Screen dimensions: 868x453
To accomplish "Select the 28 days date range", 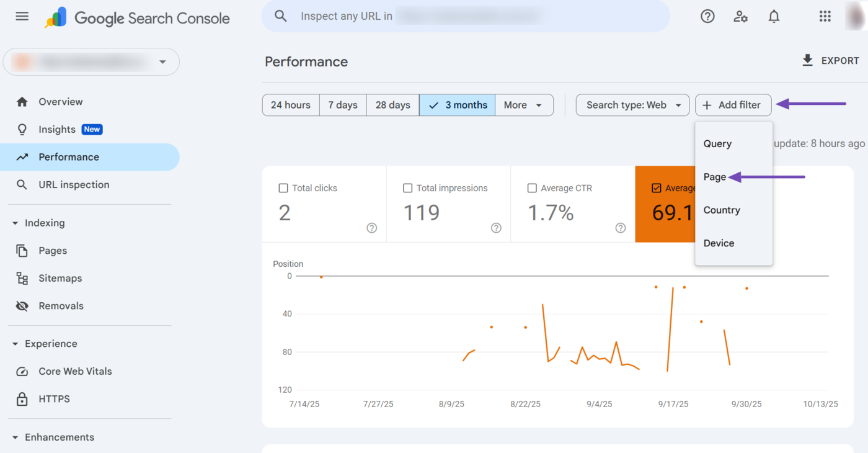I will 392,105.
